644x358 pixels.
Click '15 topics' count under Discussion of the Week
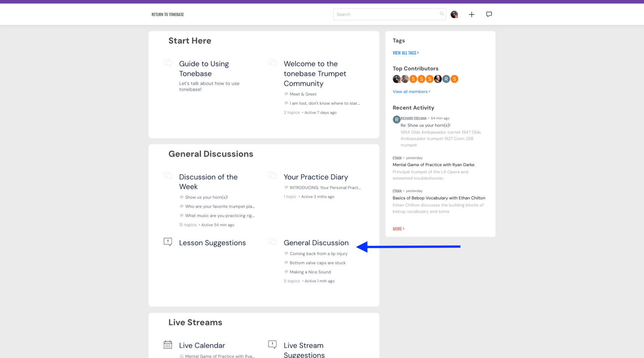(x=188, y=225)
